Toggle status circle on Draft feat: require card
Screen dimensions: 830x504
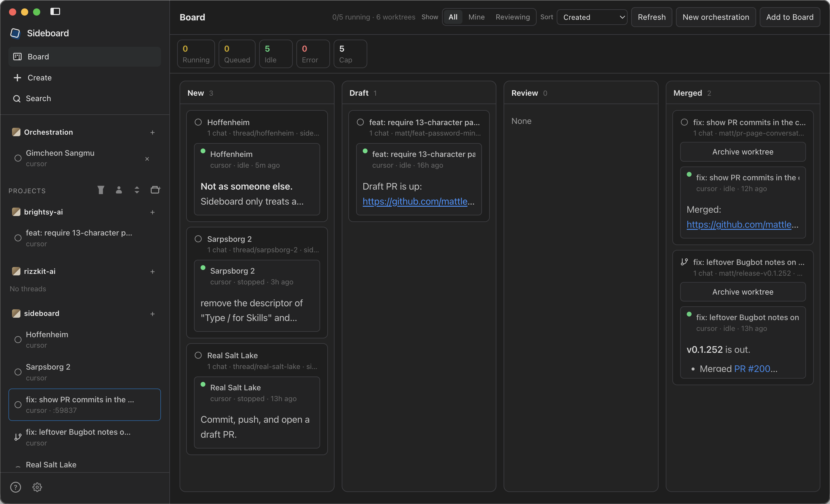click(x=360, y=122)
